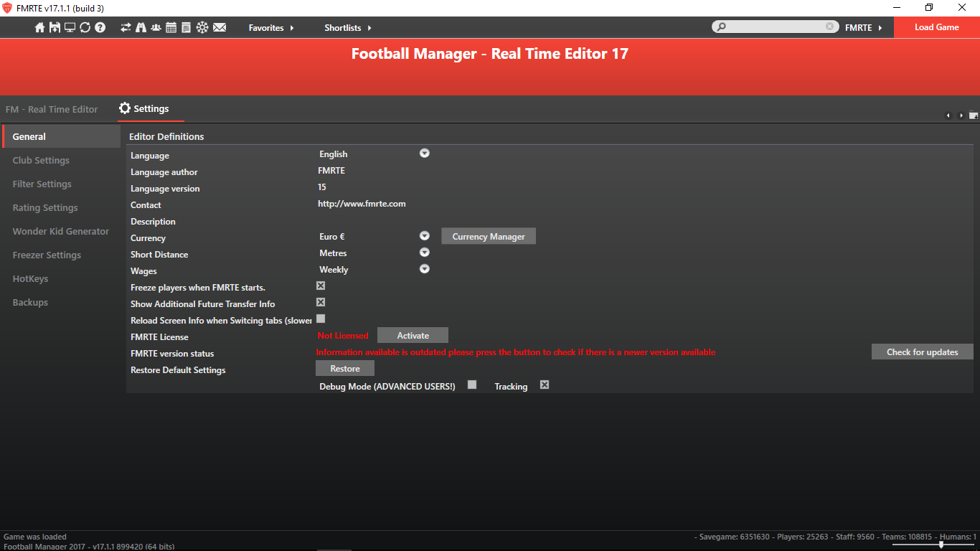Select the Metres distance value
980x551 pixels.
pos(333,253)
